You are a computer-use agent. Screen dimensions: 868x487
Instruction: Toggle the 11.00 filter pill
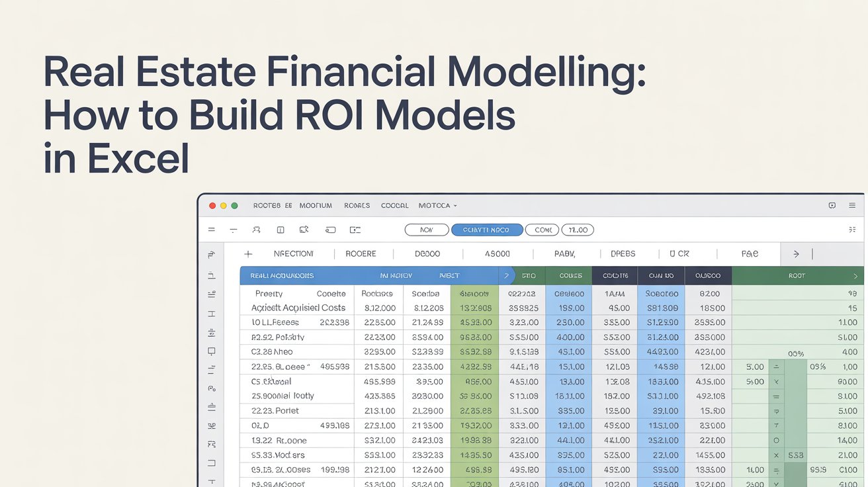tap(578, 230)
